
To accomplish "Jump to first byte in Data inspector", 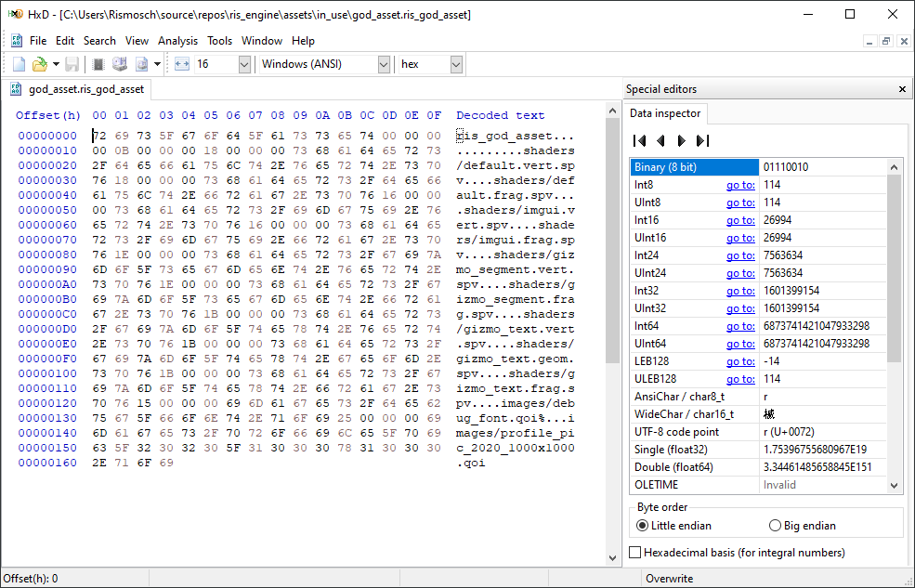I will point(639,141).
